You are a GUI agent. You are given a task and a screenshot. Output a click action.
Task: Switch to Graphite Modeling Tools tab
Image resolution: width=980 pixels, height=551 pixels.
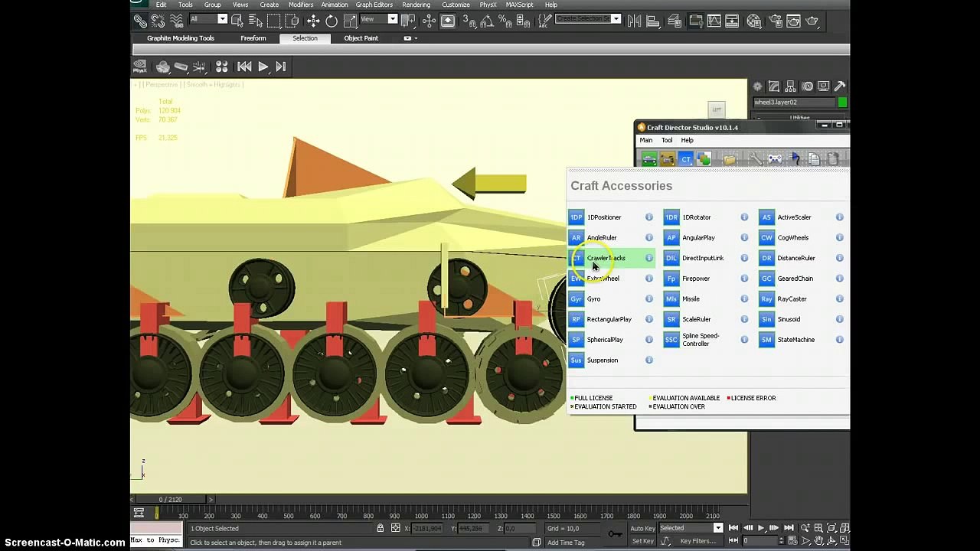[181, 38]
